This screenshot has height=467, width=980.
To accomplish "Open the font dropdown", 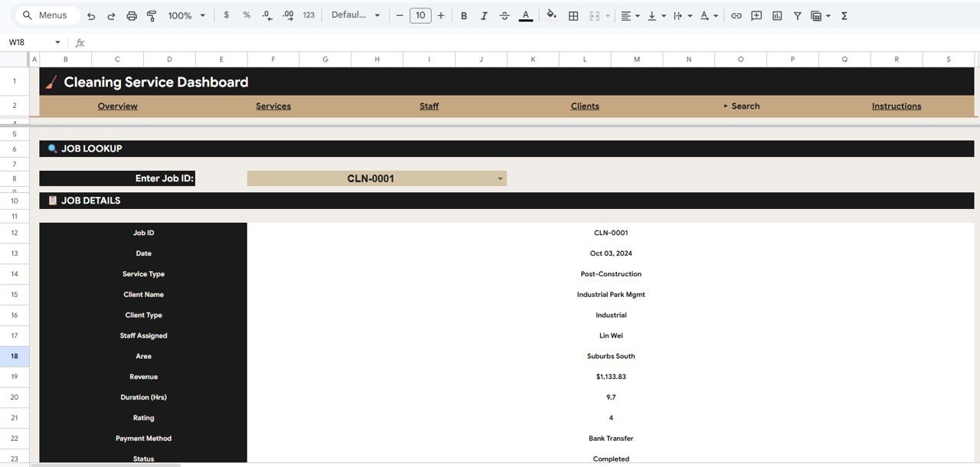I will tap(354, 15).
